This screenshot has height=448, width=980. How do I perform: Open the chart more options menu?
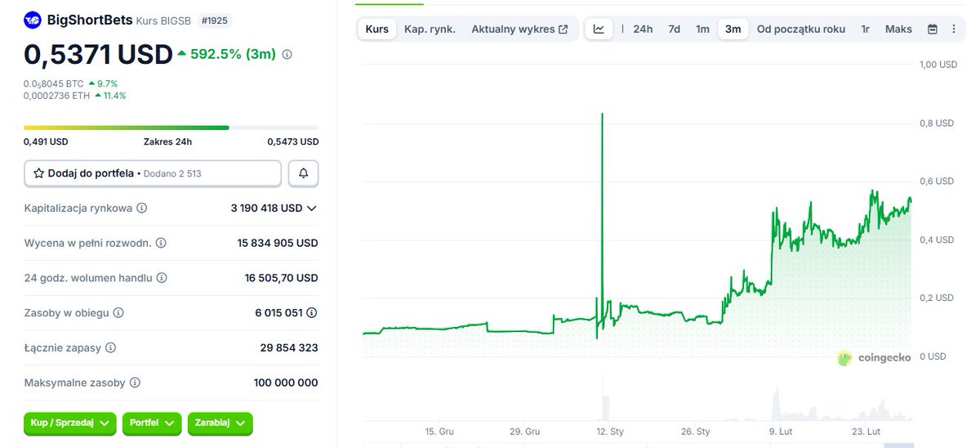pos(954,29)
